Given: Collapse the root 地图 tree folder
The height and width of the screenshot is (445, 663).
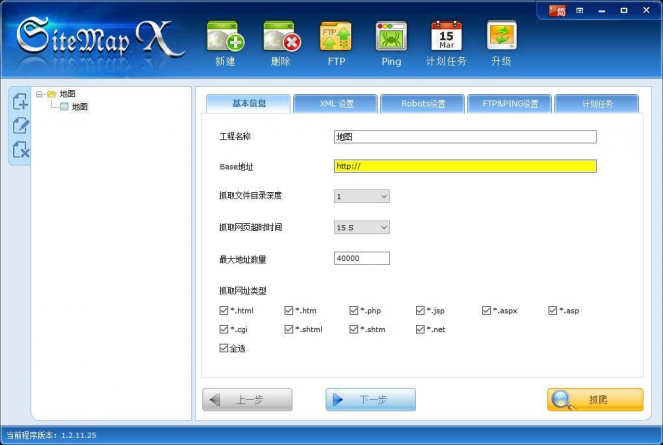Looking at the screenshot, I should (x=39, y=94).
